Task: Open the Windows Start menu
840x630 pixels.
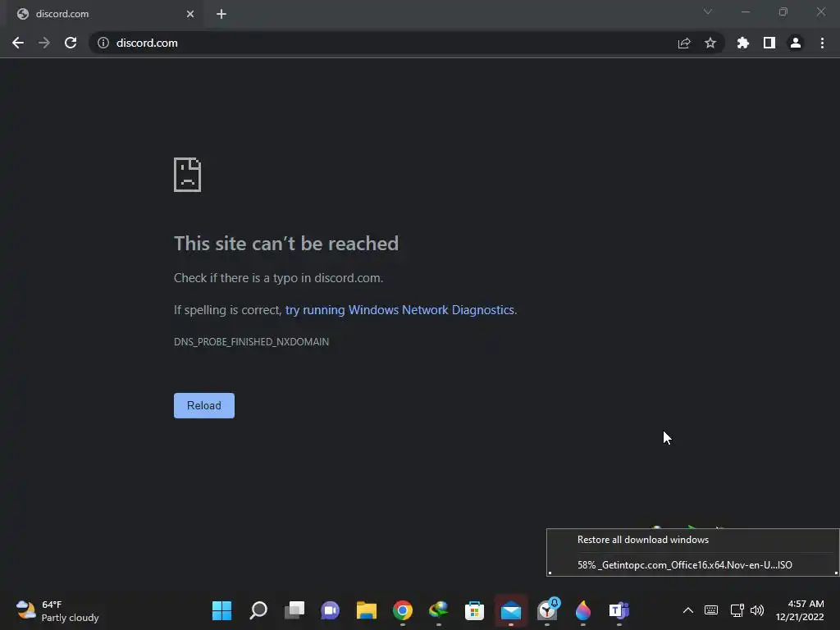Action: click(x=221, y=610)
